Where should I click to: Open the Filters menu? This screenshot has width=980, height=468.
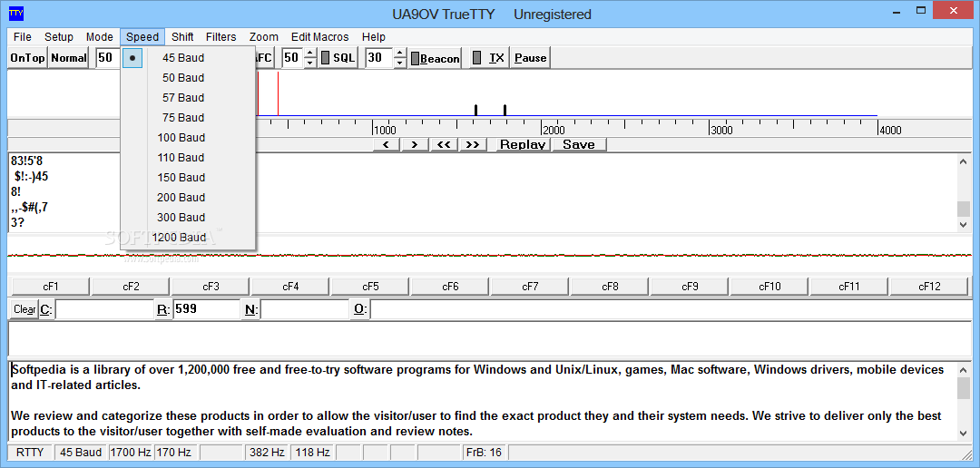(220, 37)
